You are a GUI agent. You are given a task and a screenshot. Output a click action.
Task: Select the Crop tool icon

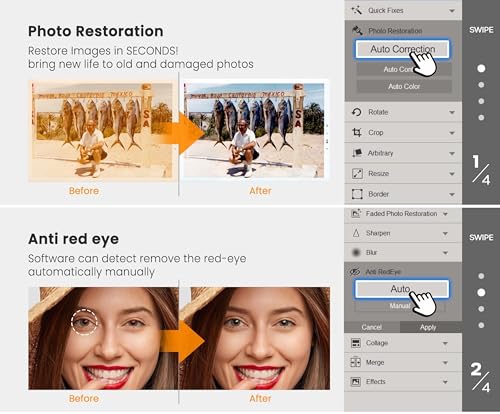point(357,132)
